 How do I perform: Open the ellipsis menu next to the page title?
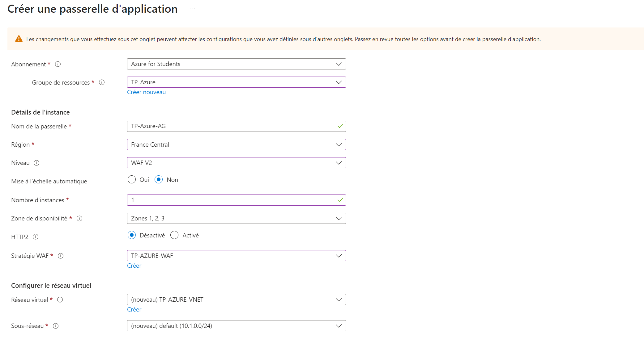coord(193,9)
